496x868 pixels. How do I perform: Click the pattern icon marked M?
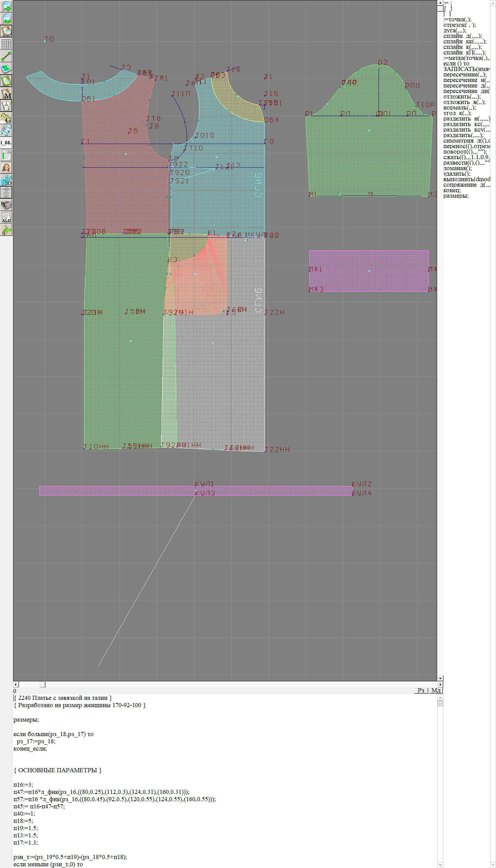tap(6, 93)
